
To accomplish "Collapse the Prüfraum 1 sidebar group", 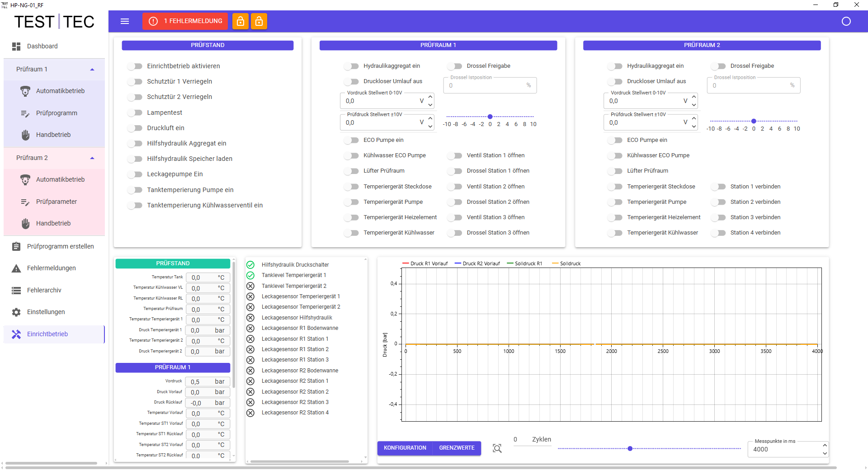I will pos(92,69).
